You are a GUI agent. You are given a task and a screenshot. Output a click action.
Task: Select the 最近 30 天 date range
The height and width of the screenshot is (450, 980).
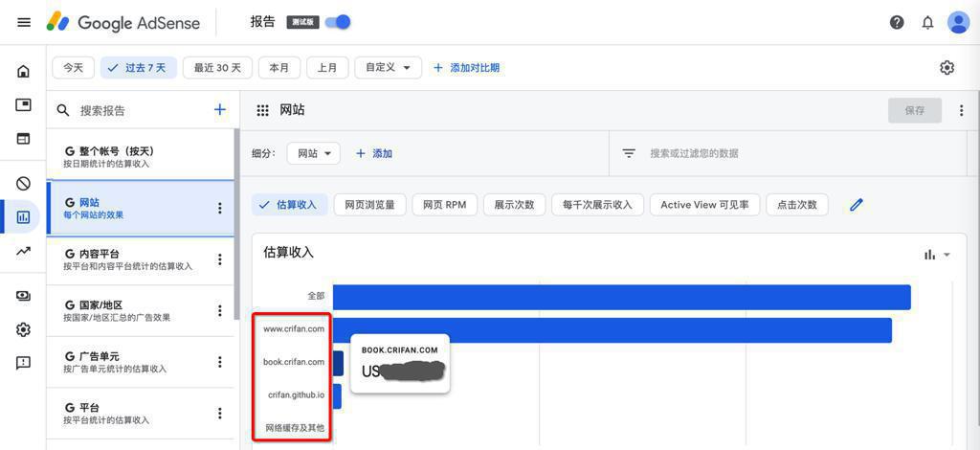click(x=217, y=67)
